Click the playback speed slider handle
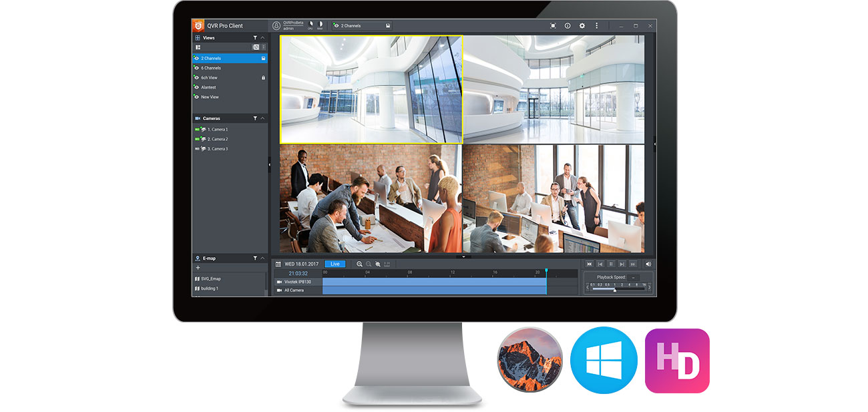The height and width of the screenshot is (412, 868). 615,290
